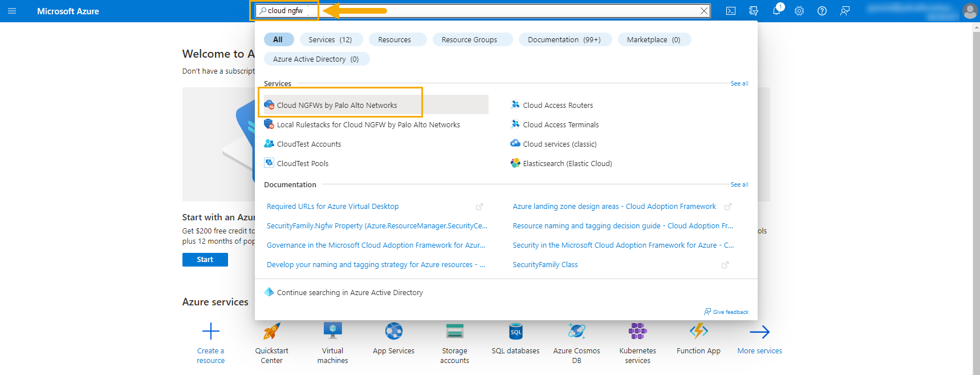Select the Documentation (99+) filter
This screenshot has width=980, height=375.
pyautogui.click(x=564, y=39)
